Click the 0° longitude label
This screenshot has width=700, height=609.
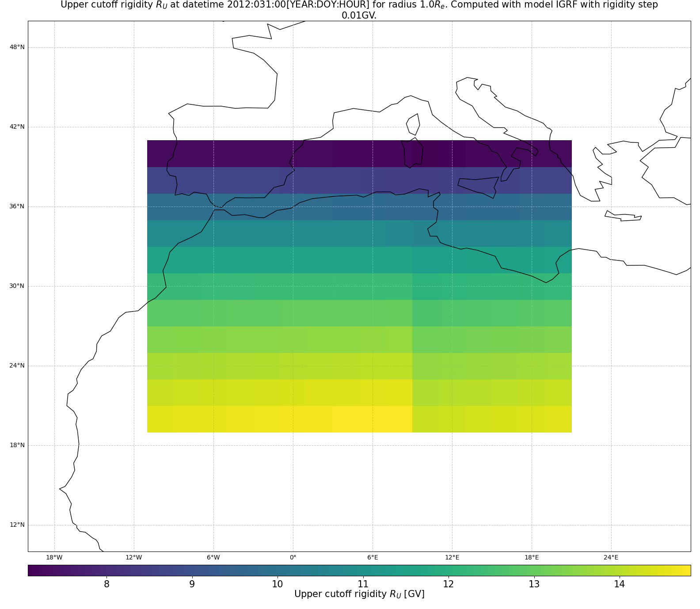tap(293, 558)
